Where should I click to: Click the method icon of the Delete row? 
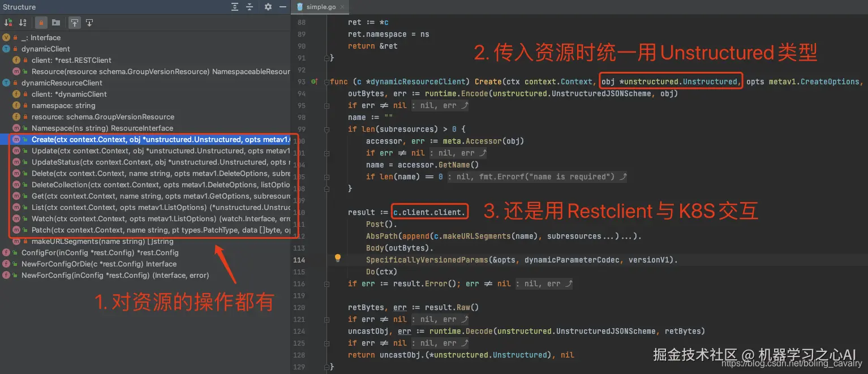tap(16, 173)
